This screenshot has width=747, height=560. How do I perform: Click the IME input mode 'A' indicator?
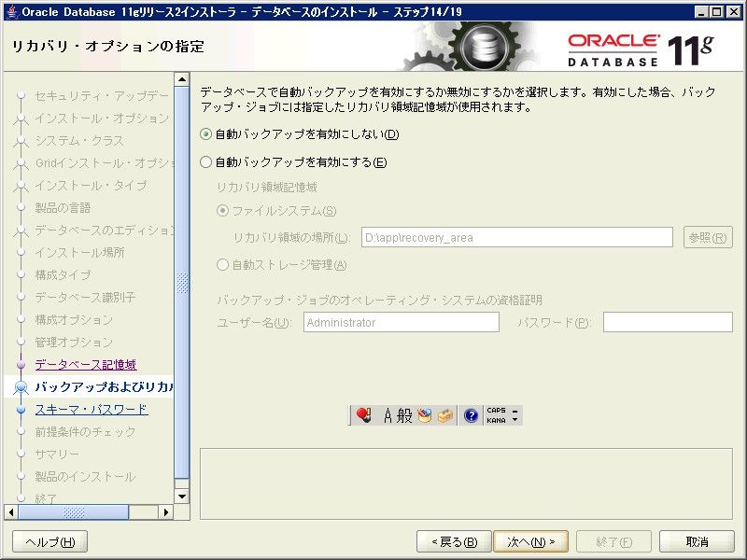click(x=388, y=416)
